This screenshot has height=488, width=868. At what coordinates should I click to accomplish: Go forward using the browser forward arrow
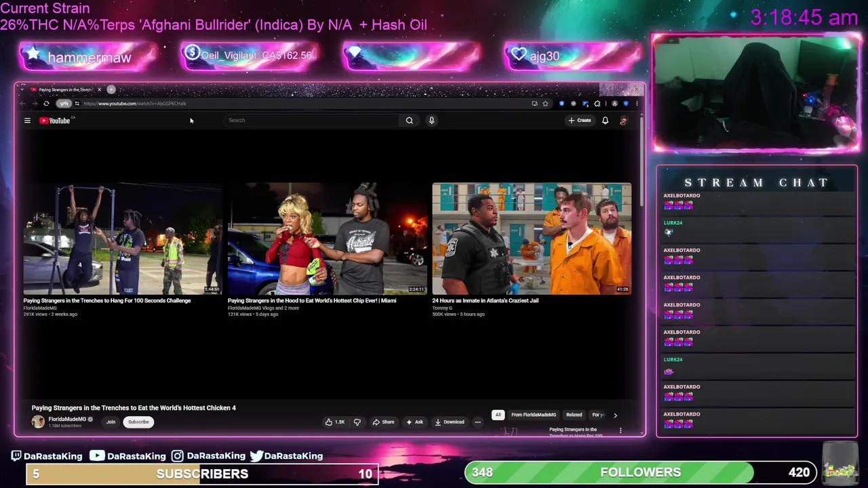(x=35, y=104)
